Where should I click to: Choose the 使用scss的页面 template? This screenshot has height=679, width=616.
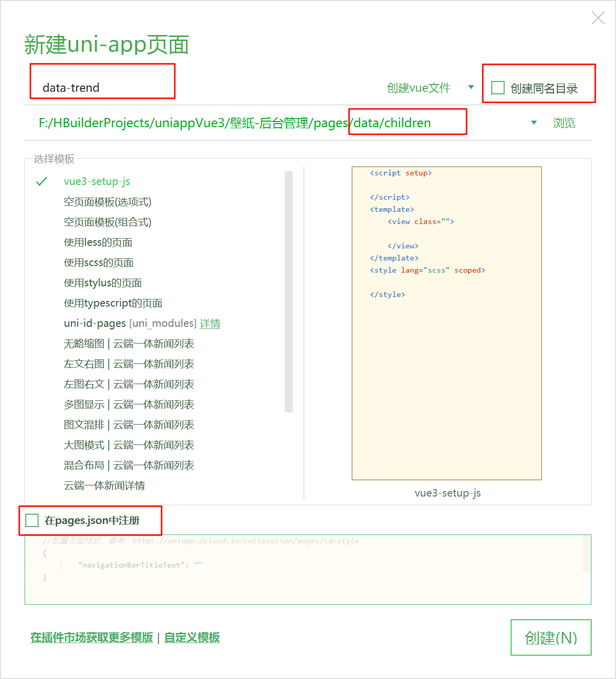click(x=99, y=262)
